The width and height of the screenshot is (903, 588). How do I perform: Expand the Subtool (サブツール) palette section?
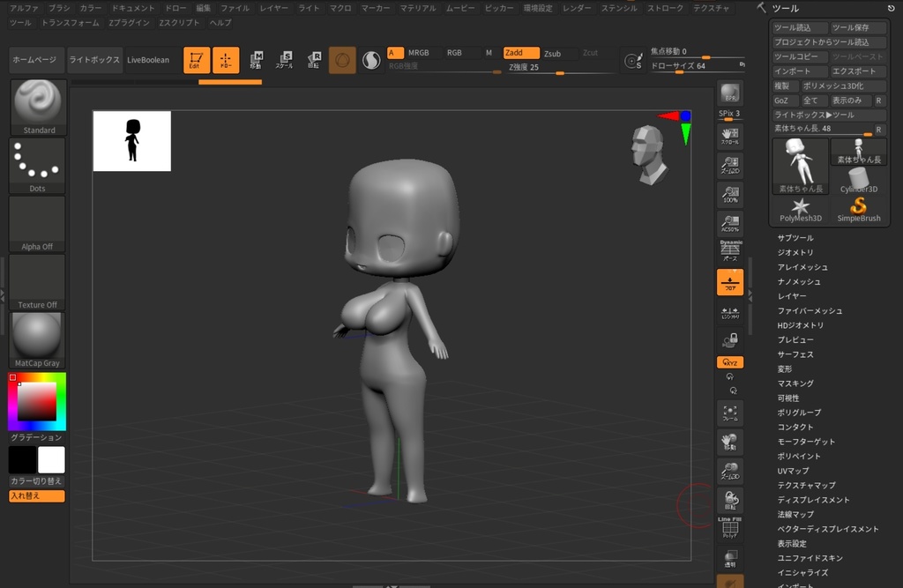point(795,238)
